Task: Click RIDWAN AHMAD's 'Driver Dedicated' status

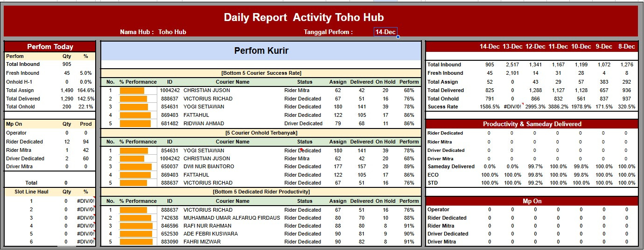Action: coord(303,123)
